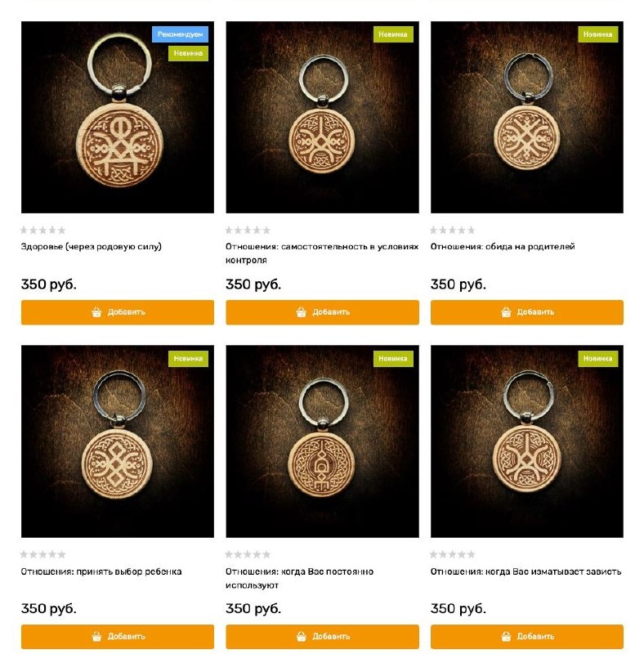The height and width of the screenshot is (654, 644).
Task: Click basket icon under принять выбор ребенка
Action: (96, 636)
